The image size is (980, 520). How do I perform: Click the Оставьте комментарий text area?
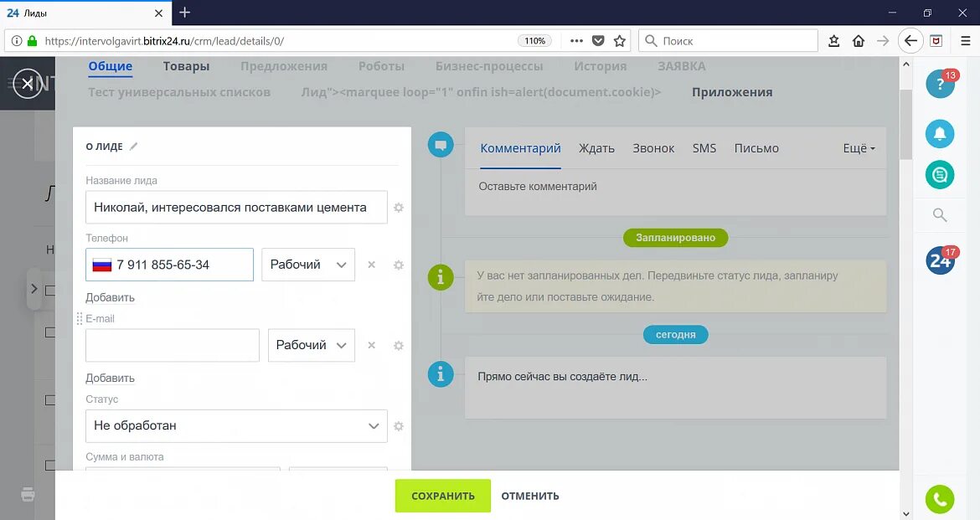[676, 193]
